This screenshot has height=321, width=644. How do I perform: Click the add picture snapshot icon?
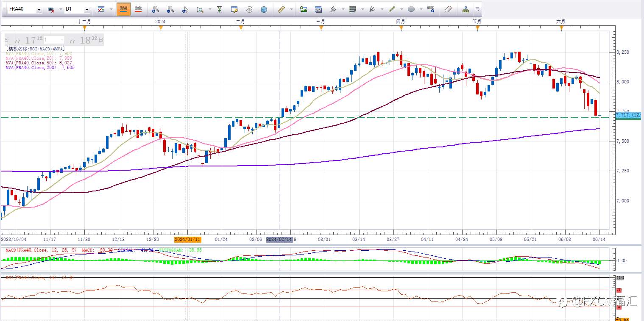[x=303, y=9]
